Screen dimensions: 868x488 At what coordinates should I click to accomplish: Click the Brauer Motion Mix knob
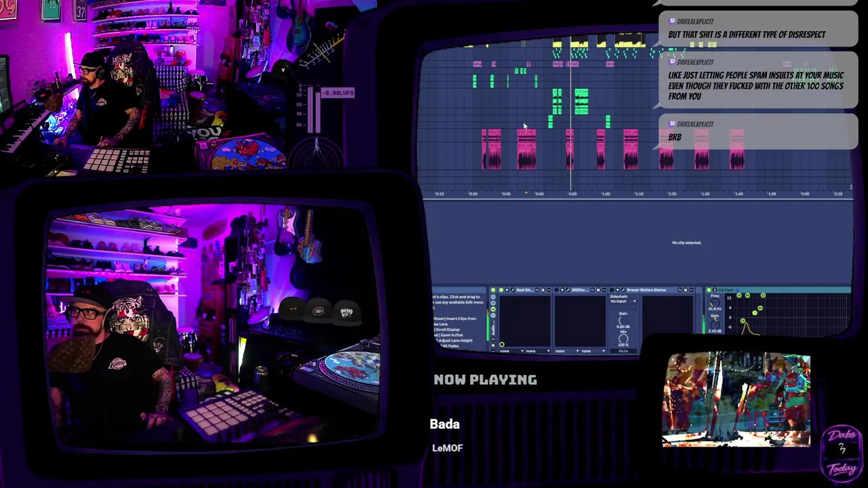(623, 338)
